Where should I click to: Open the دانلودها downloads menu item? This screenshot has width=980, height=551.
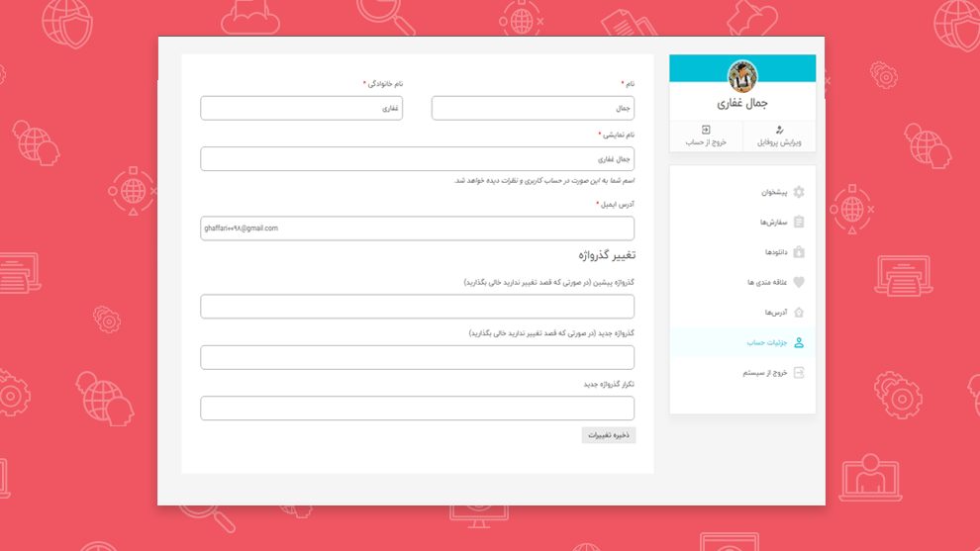742,252
